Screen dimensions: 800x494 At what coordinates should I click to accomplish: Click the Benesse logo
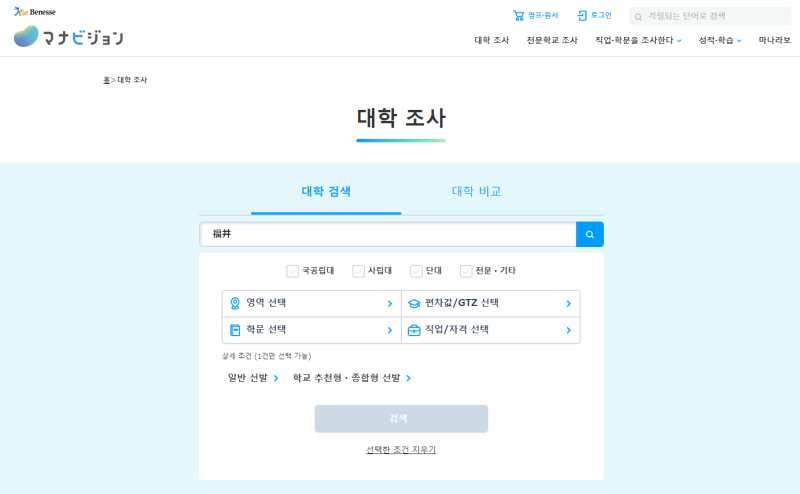(35, 11)
